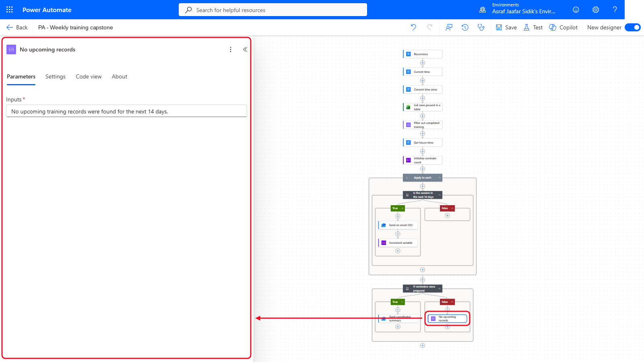Select the Get future time action

click(x=423, y=142)
